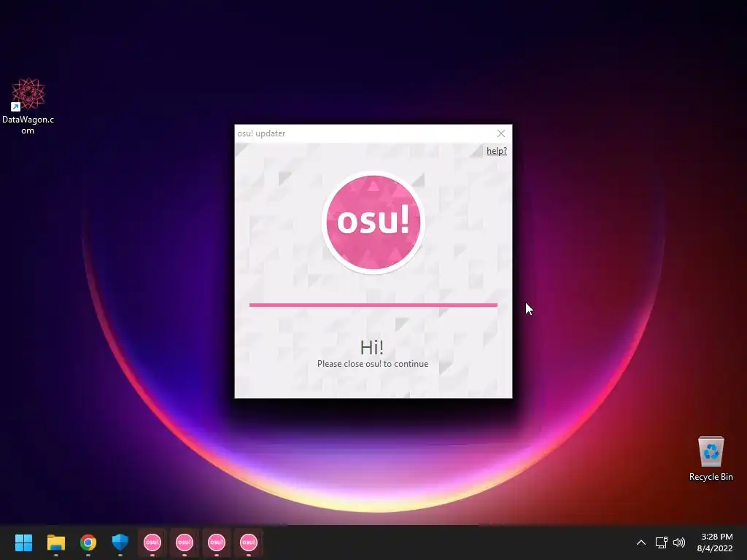The height and width of the screenshot is (560, 747).
Task: Switch to the fourth osu! taskbar icon
Action: point(248,542)
